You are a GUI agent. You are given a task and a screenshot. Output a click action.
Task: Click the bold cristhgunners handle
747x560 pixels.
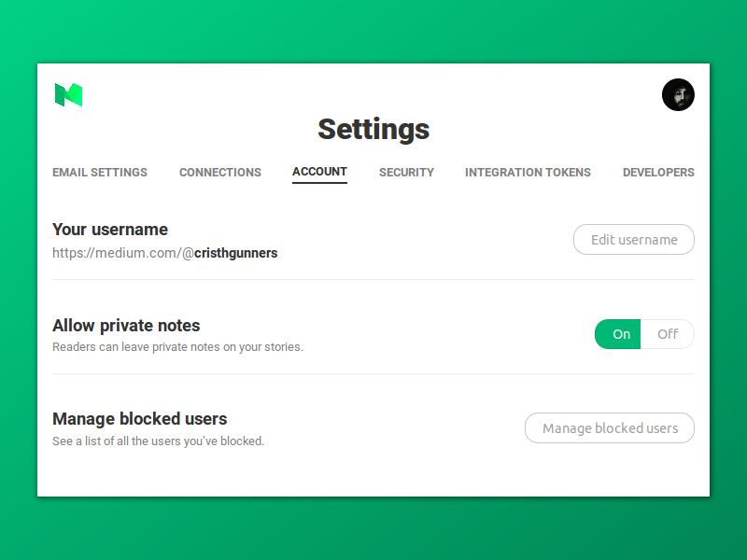pos(235,253)
